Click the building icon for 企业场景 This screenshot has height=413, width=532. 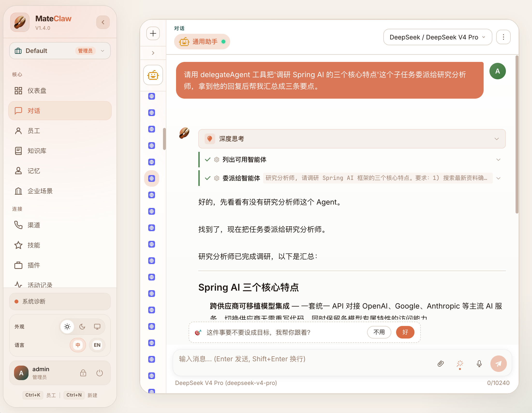point(18,191)
